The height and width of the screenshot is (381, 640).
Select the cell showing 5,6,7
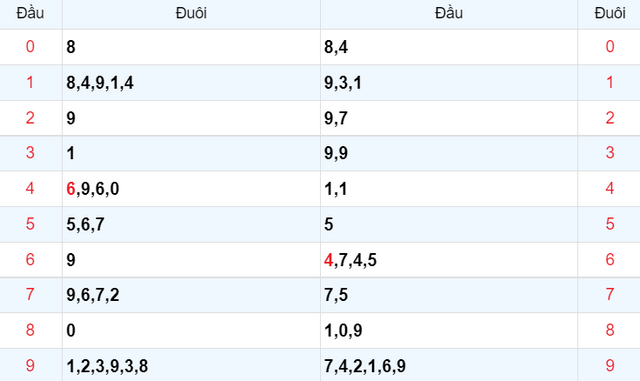pyautogui.click(x=191, y=224)
